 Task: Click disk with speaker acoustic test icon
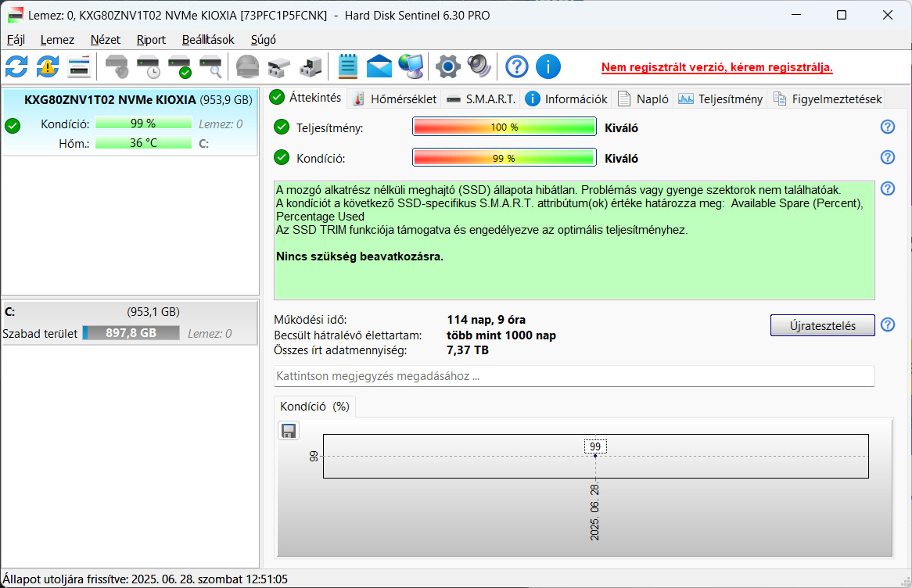pos(117,67)
